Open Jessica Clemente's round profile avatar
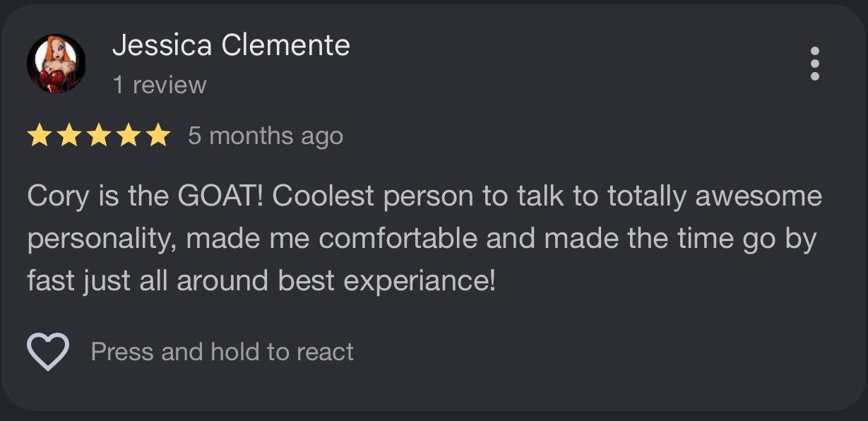The image size is (868, 421). (x=56, y=64)
